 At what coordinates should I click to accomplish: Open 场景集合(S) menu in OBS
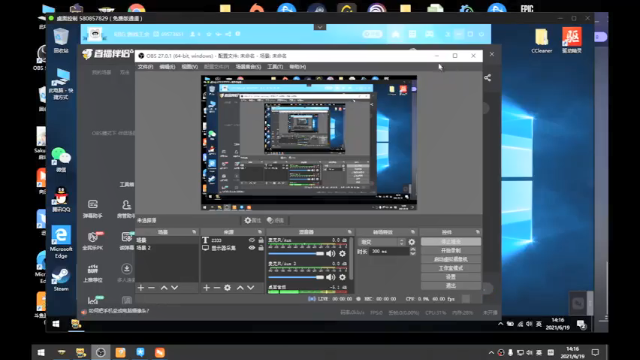[248, 67]
